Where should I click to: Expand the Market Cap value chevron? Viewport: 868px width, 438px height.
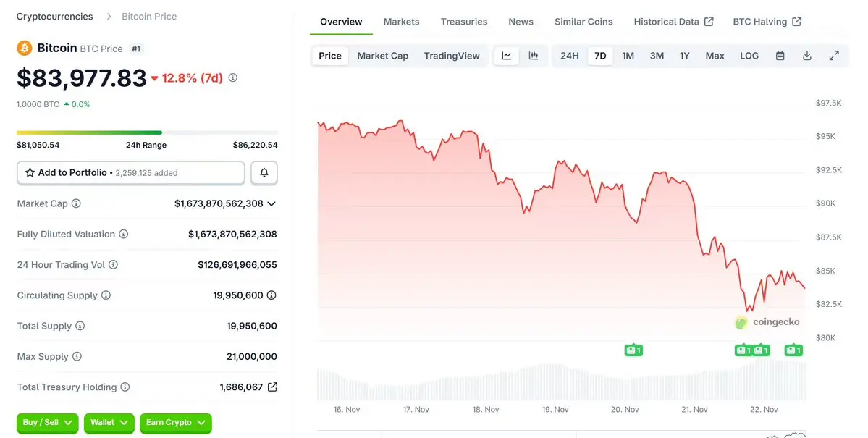pyautogui.click(x=271, y=203)
